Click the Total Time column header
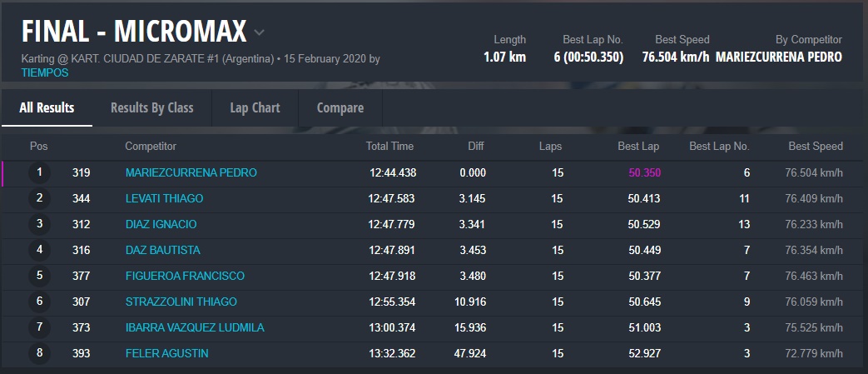Viewport: 868px width, 374px height. [389, 147]
